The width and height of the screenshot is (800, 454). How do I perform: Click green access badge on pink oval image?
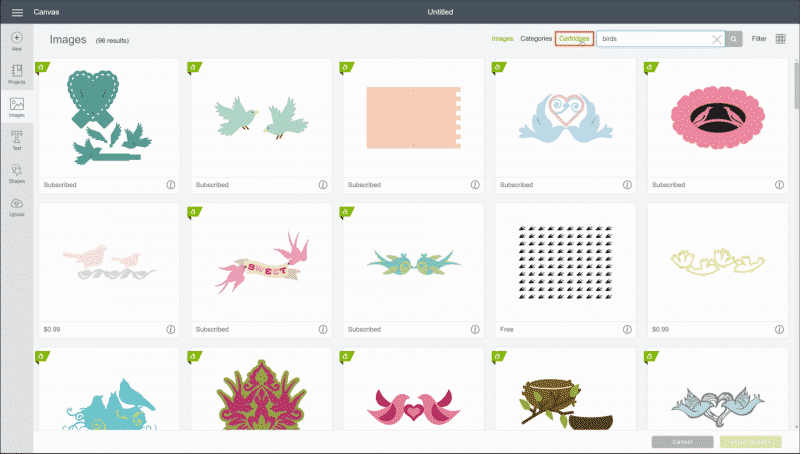tap(650, 67)
